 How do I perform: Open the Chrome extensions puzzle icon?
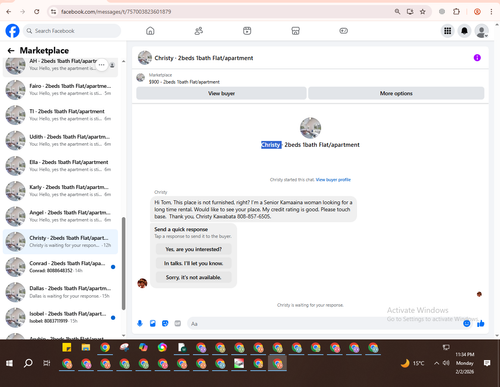pyautogui.click(x=456, y=12)
